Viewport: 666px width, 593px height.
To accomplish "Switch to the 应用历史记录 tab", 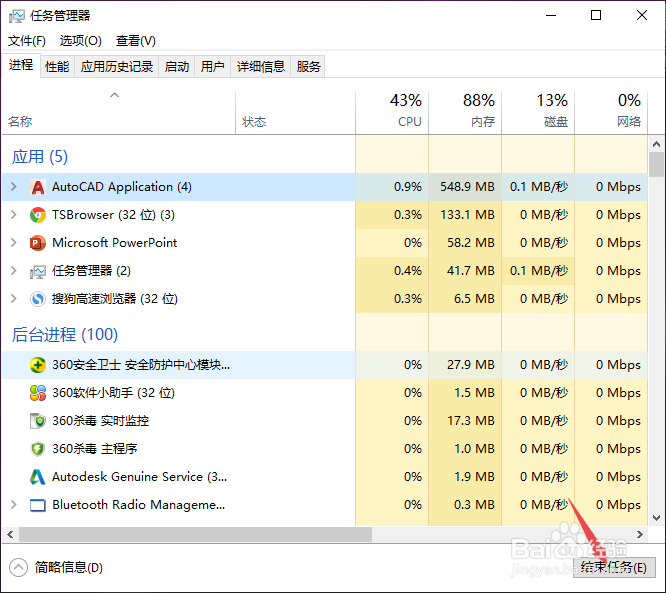I will pyautogui.click(x=116, y=67).
